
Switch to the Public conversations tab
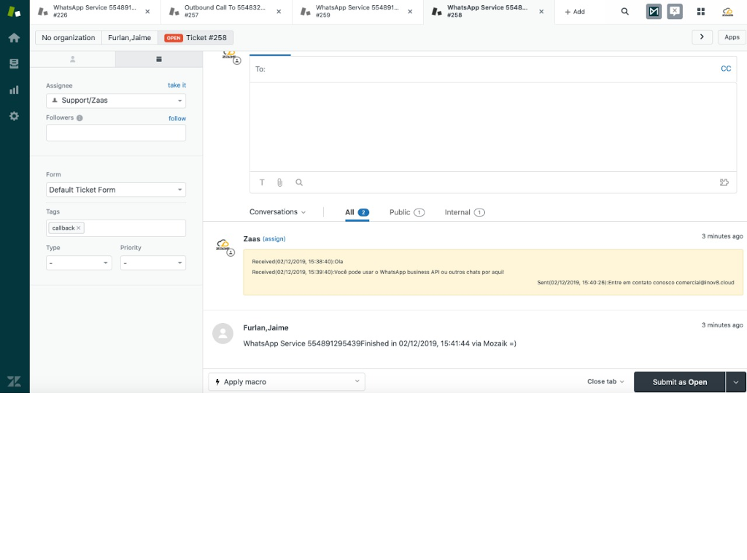(406, 212)
